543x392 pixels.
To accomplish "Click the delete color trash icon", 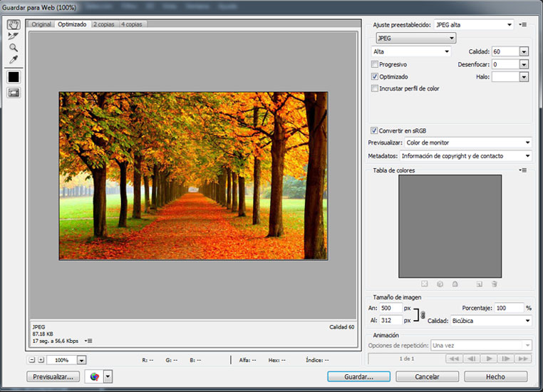I will (x=495, y=284).
